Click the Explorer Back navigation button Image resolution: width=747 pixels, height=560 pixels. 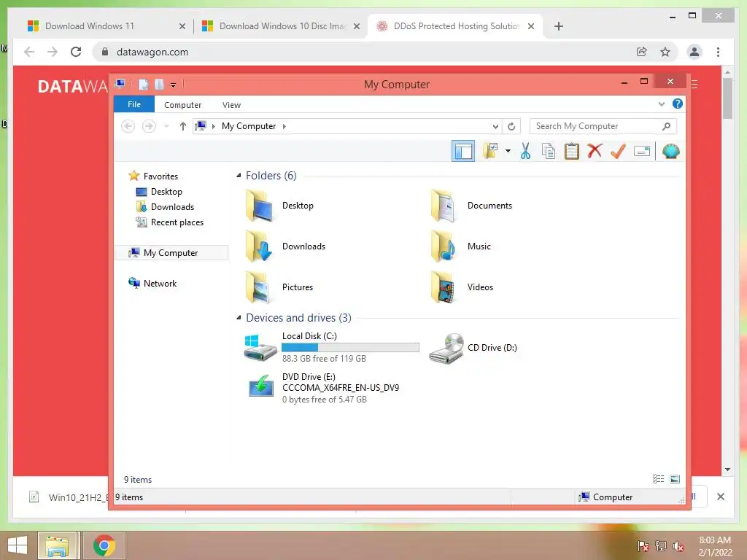(128, 126)
